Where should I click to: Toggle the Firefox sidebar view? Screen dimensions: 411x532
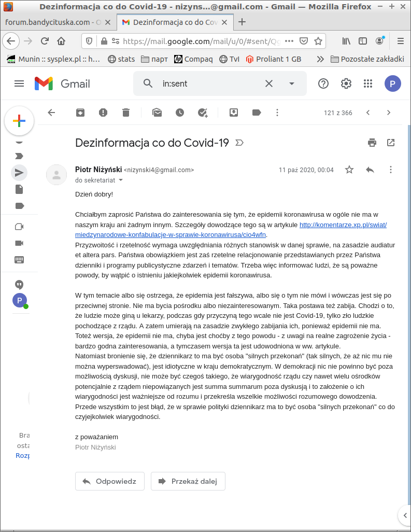pos(362,41)
